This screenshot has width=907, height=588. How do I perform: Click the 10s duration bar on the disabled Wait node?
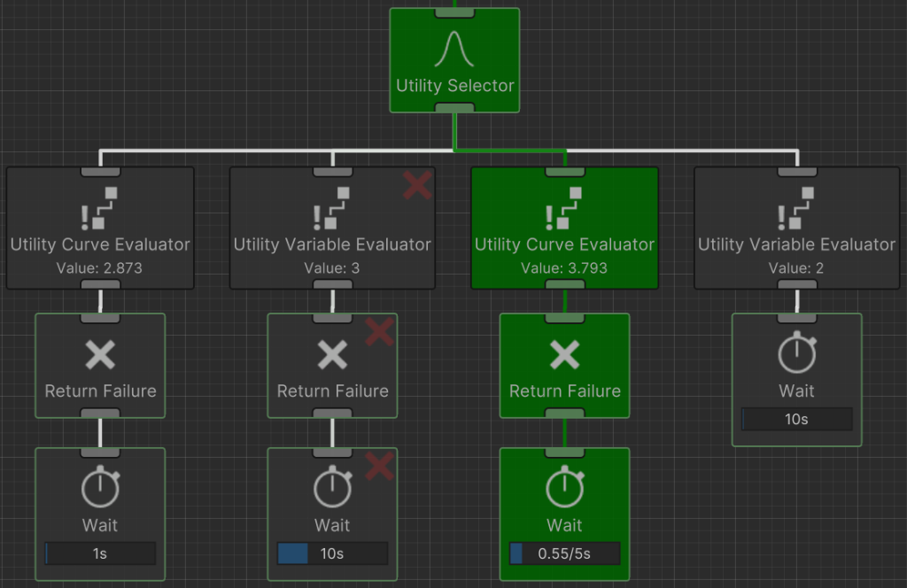pos(332,553)
